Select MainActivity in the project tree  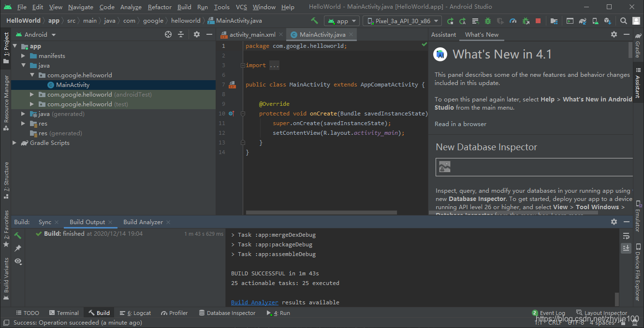click(73, 85)
